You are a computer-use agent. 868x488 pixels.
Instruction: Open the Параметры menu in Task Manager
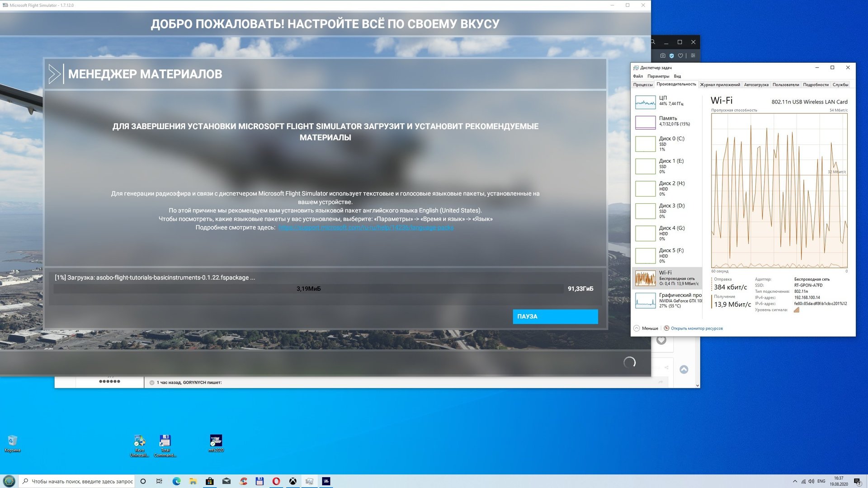click(658, 76)
